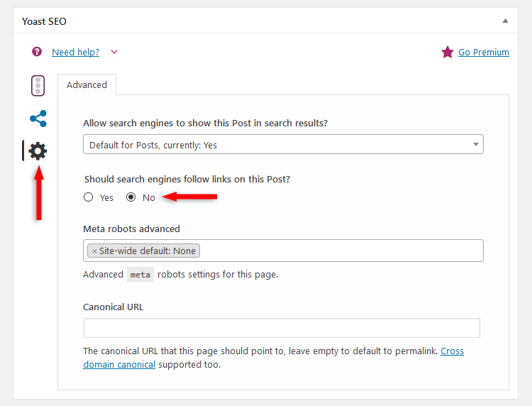Collapse the Yoast SEO panel triangle
Viewport: 532px width, 406px height.
tap(505, 21)
